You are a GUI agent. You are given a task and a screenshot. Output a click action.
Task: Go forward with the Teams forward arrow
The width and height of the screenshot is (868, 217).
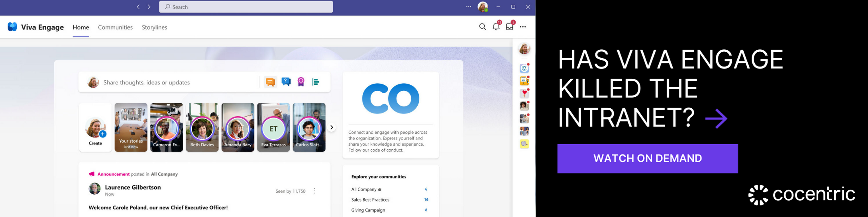(x=149, y=7)
